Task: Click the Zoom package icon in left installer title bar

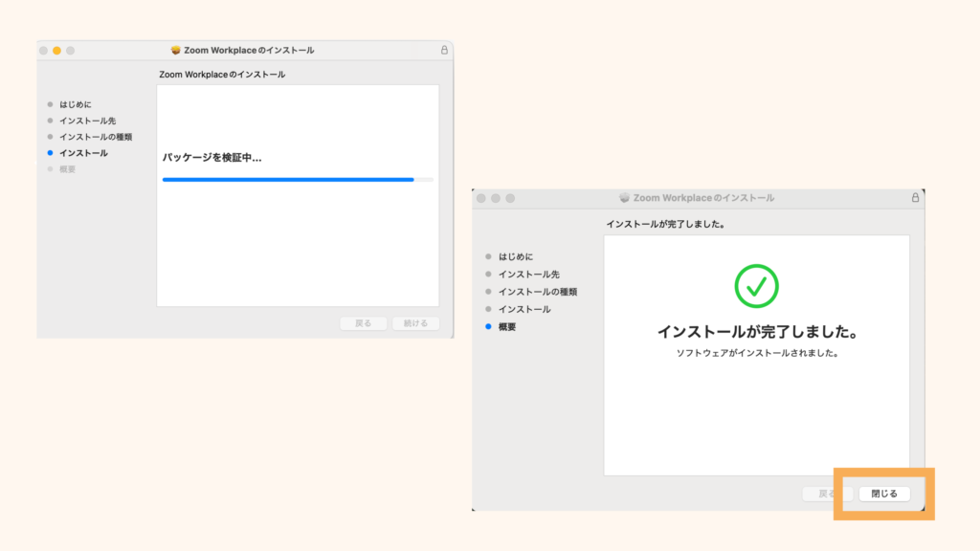Action: click(174, 50)
